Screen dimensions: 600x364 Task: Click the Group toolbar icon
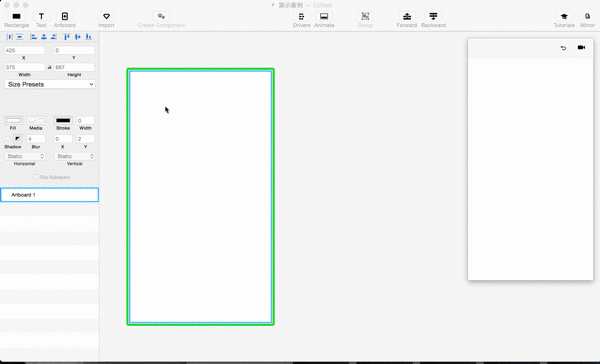(365, 16)
